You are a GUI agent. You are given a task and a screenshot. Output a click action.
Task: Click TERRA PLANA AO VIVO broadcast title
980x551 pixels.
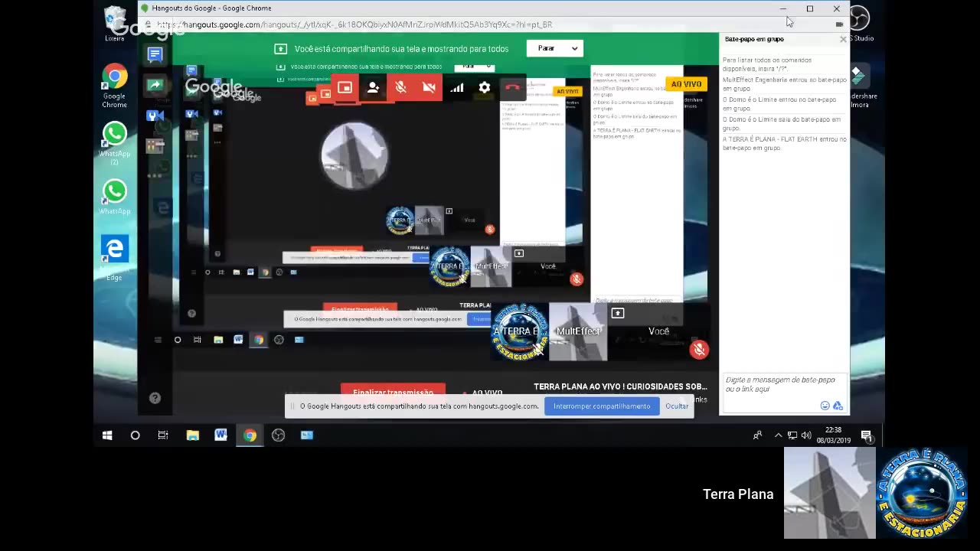point(620,387)
